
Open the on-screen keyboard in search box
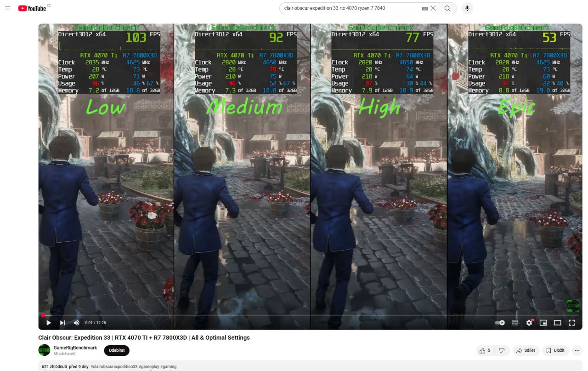click(x=424, y=8)
